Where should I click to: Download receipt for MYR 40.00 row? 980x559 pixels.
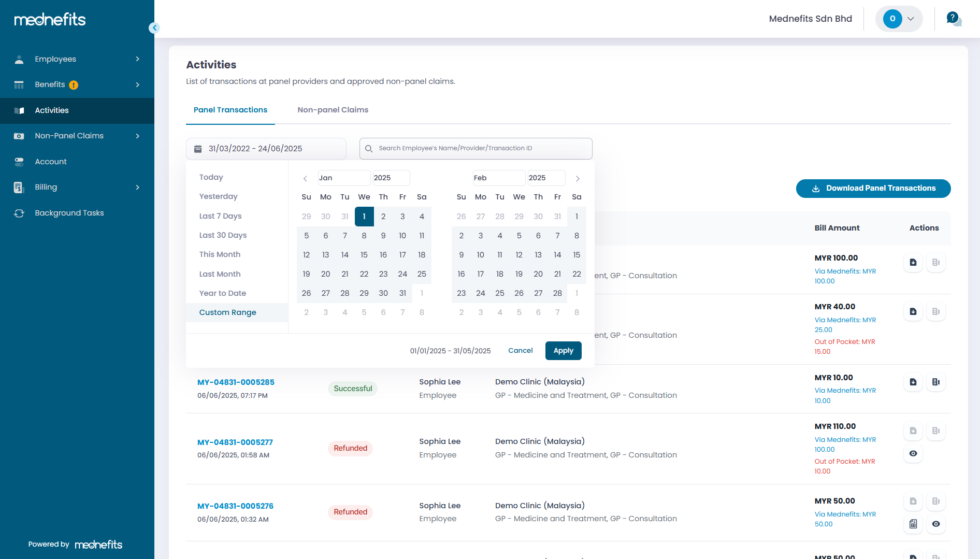pyautogui.click(x=913, y=311)
